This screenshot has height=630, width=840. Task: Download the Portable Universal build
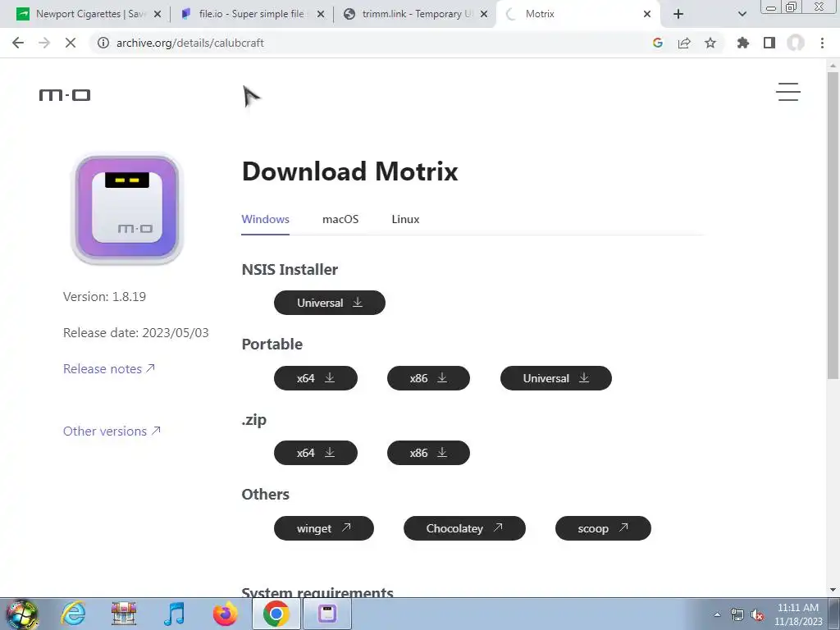point(556,378)
